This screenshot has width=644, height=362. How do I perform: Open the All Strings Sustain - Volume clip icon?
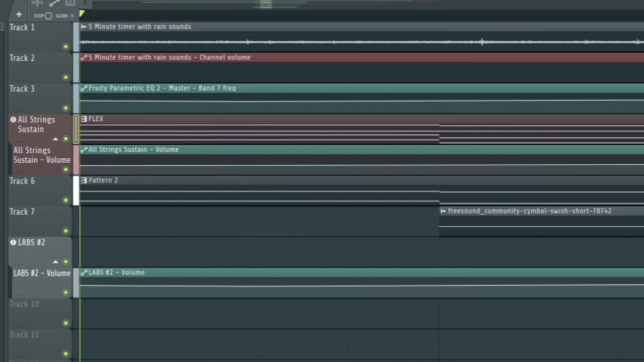tap(84, 149)
